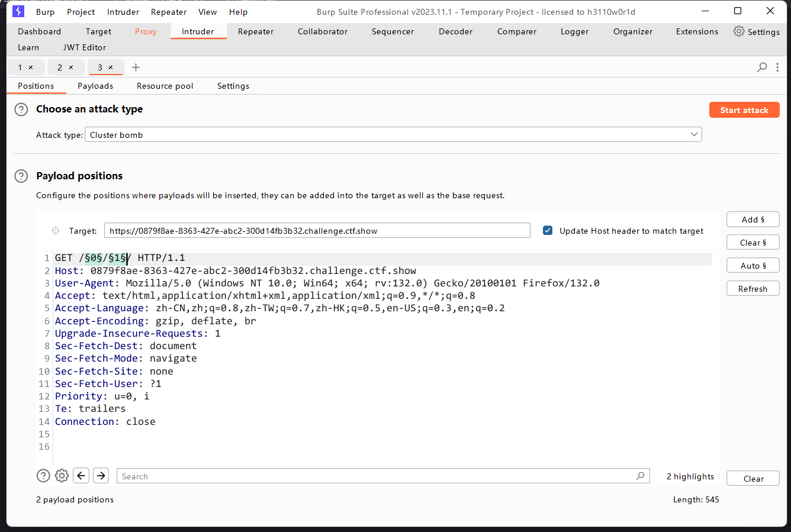This screenshot has height=532, width=791.
Task: Click the User-Agent header line
Action: 327,283
